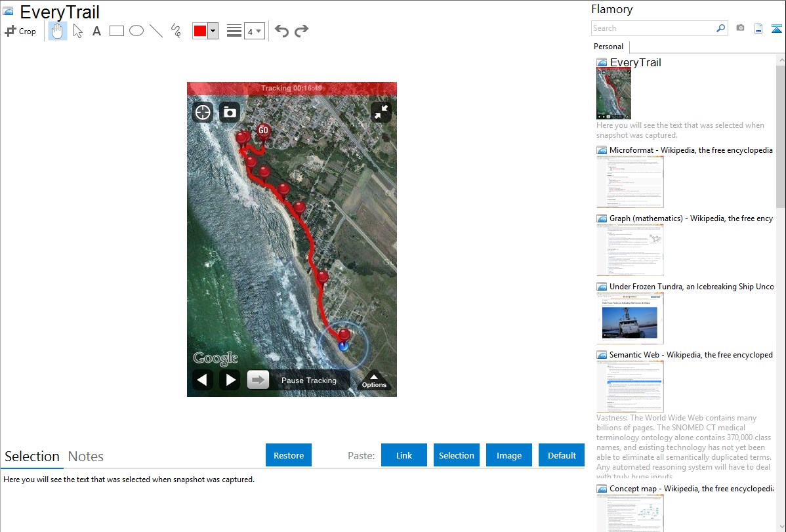
Task: Click the 'Semantic Web - Wikipedia' title
Action: pyautogui.click(x=691, y=355)
